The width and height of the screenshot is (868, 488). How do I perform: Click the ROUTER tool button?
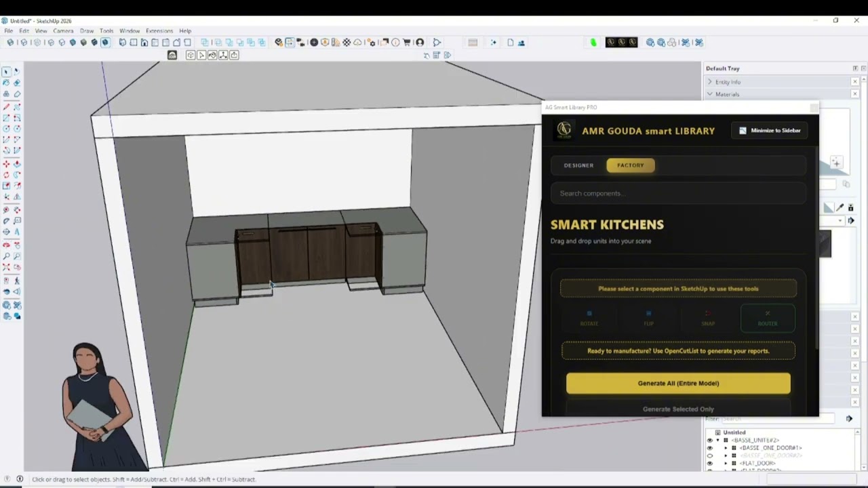pos(768,318)
